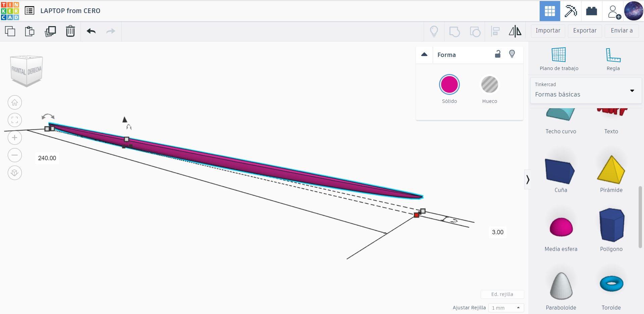Click the Fit all in view icon
This screenshot has width=644, height=314.
pos(15,120)
